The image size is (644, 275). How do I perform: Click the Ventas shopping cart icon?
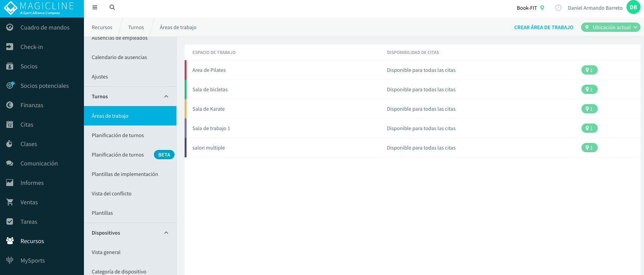pyautogui.click(x=10, y=202)
